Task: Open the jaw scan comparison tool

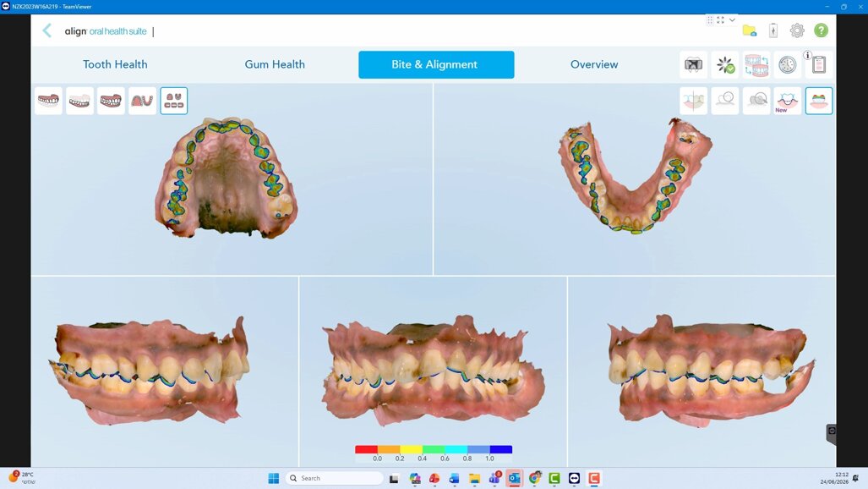Action: 756,64
